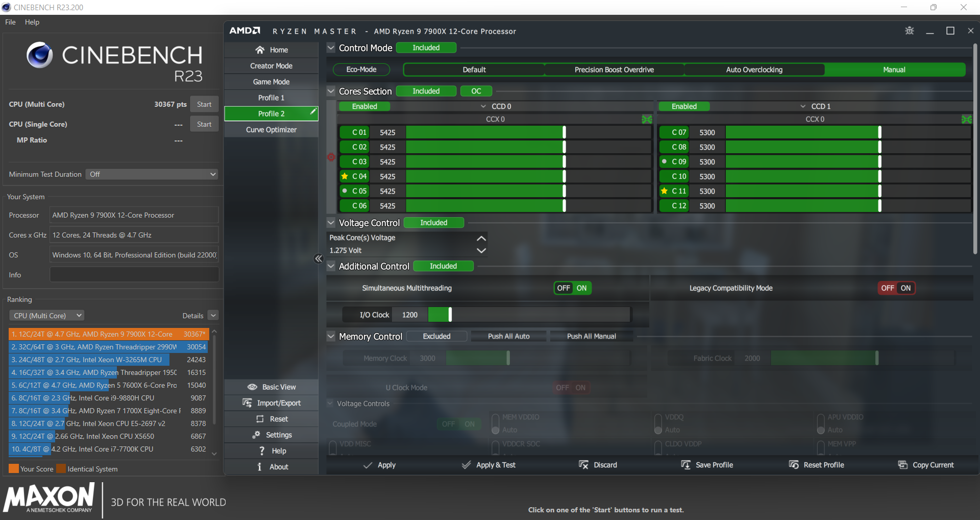Click the Reset square icon in sidebar
This screenshot has width=980, height=520.
pos(260,419)
